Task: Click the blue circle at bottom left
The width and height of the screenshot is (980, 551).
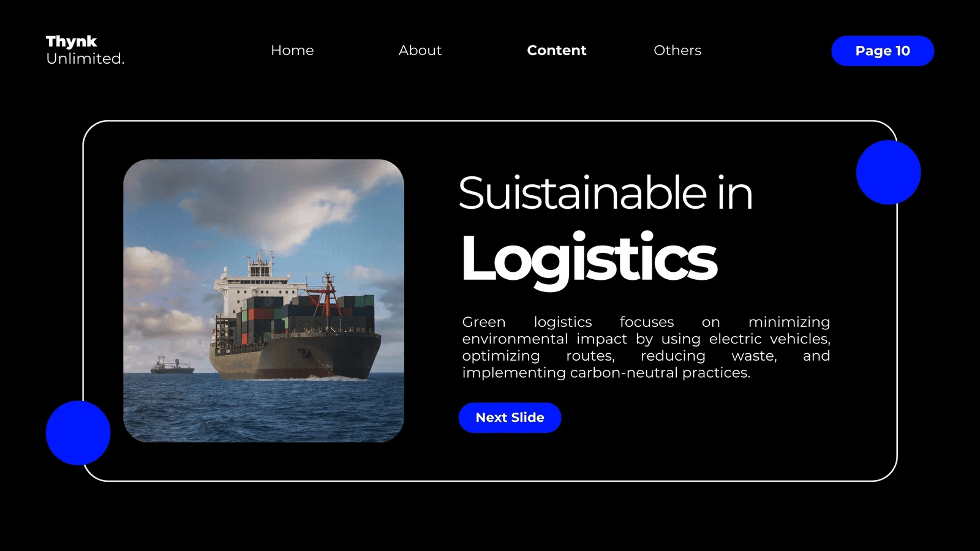Action: [x=78, y=433]
